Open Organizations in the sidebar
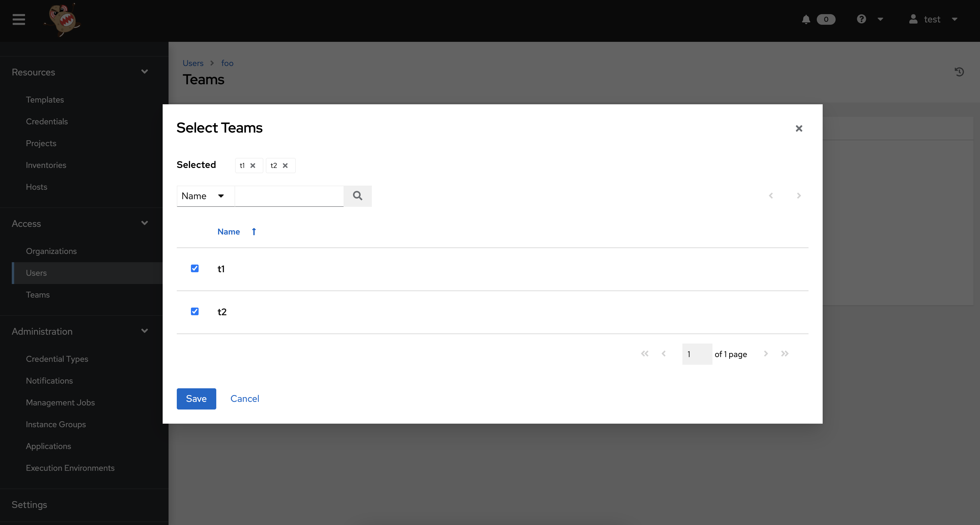Viewport: 980px width, 525px height. 51,251
